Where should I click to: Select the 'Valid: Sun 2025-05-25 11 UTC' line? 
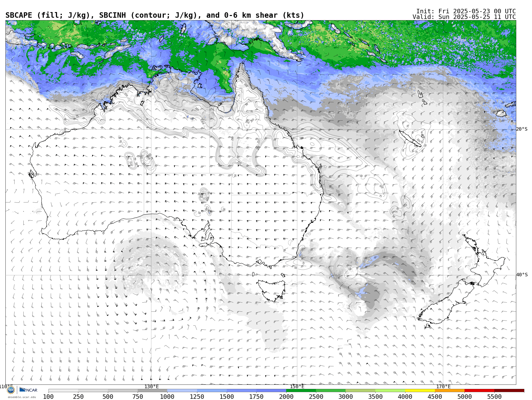(x=464, y=17)
